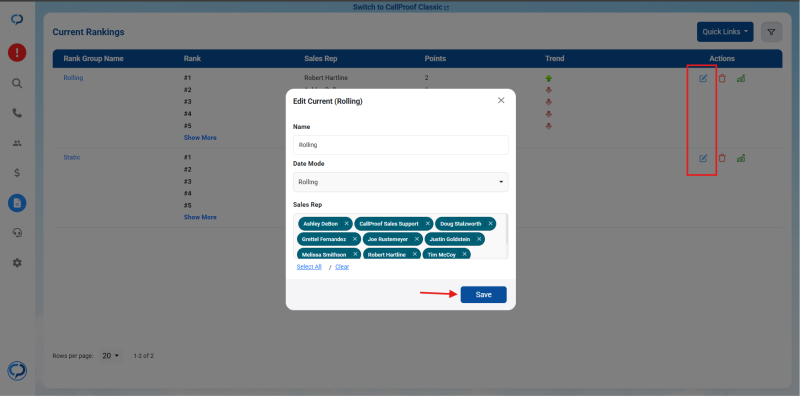Image resolution: width=800 pixels, height=396 pixels.
Task: Remove Tim McCoy tag from Sales Rep
Action: click(x=464, y=254)
